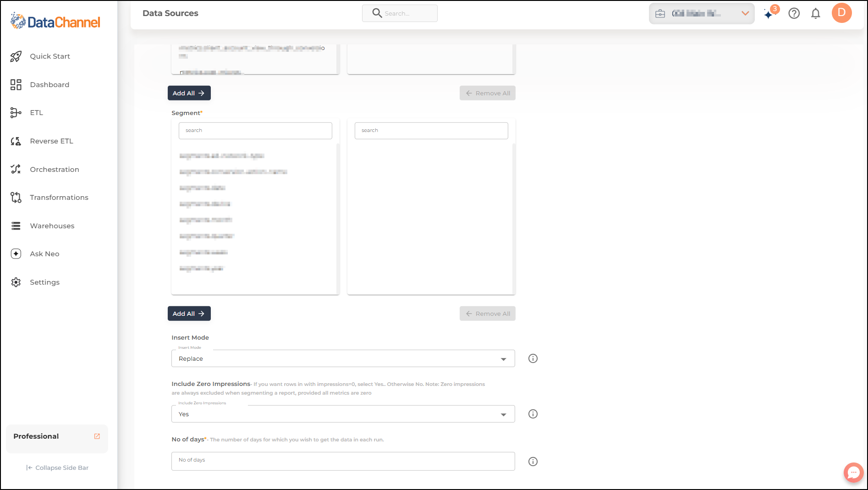Focus the No of days input
The height and width of the screenshot is (490, 868).
(343, 461)
